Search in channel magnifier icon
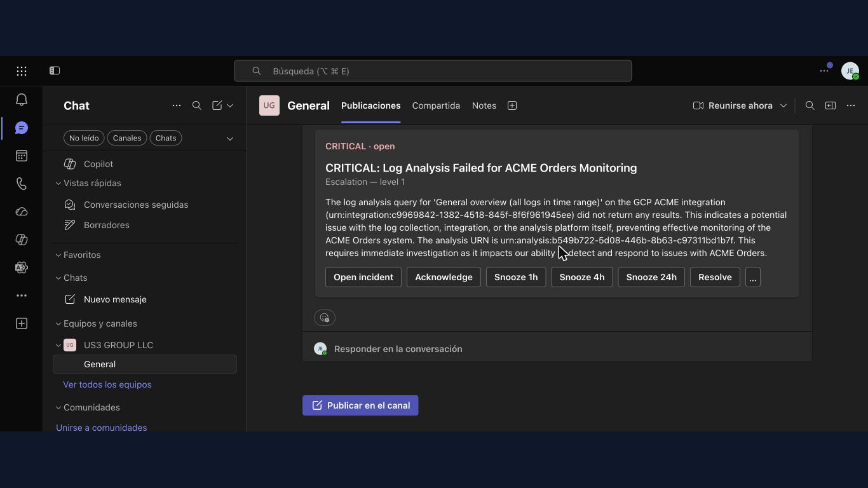 810,105
